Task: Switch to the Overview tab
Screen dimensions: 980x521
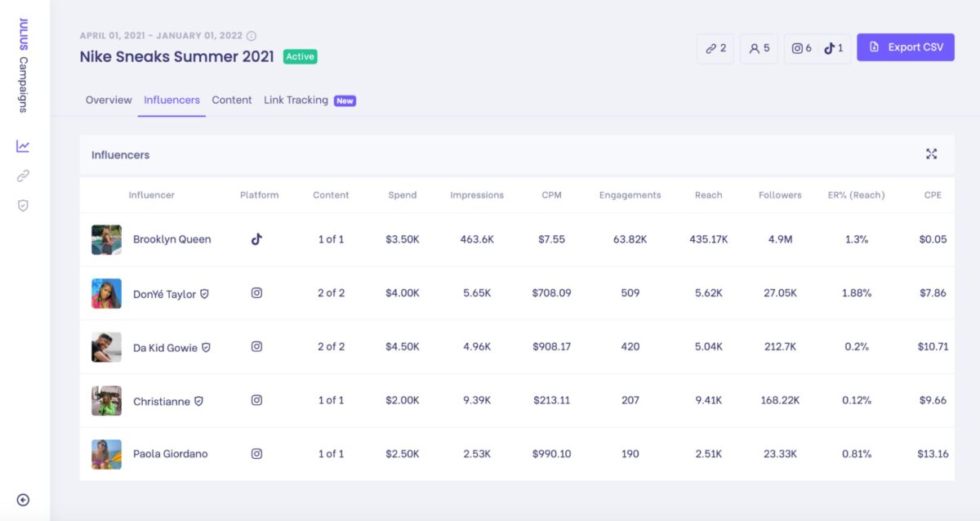Action: pos(108,100)
